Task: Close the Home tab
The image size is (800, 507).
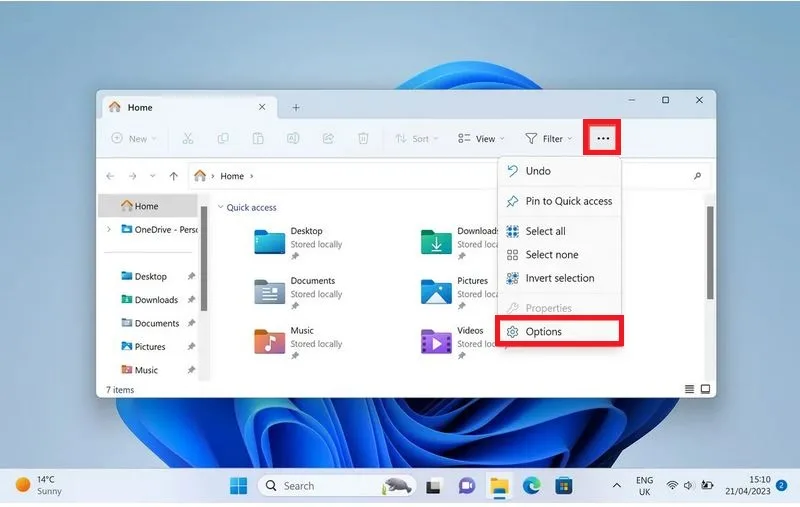Action: [x=262, y=107]
